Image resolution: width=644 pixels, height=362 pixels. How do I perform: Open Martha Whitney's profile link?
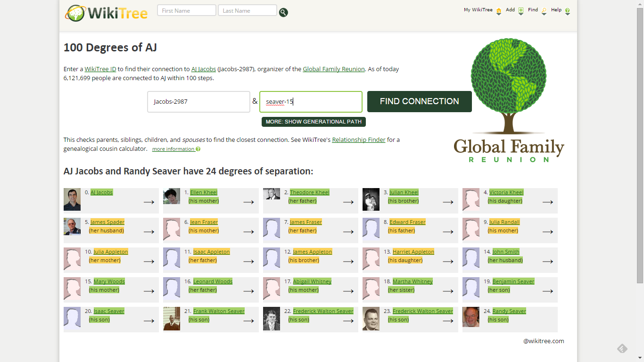point(413,281)
